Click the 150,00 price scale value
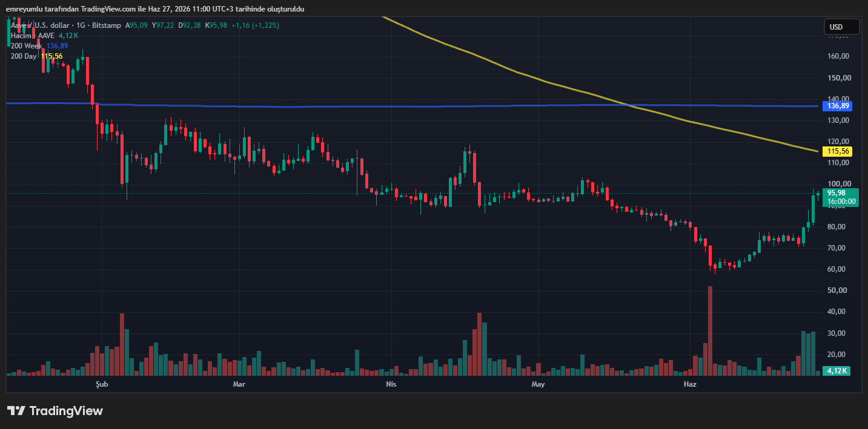Viewport: 868px width, 429px height. (838, 78)
